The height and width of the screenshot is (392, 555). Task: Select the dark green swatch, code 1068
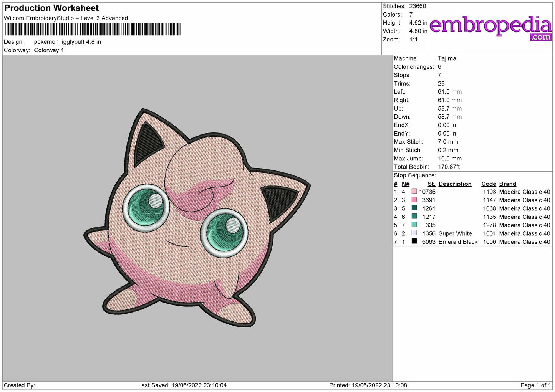coord(414,208)
